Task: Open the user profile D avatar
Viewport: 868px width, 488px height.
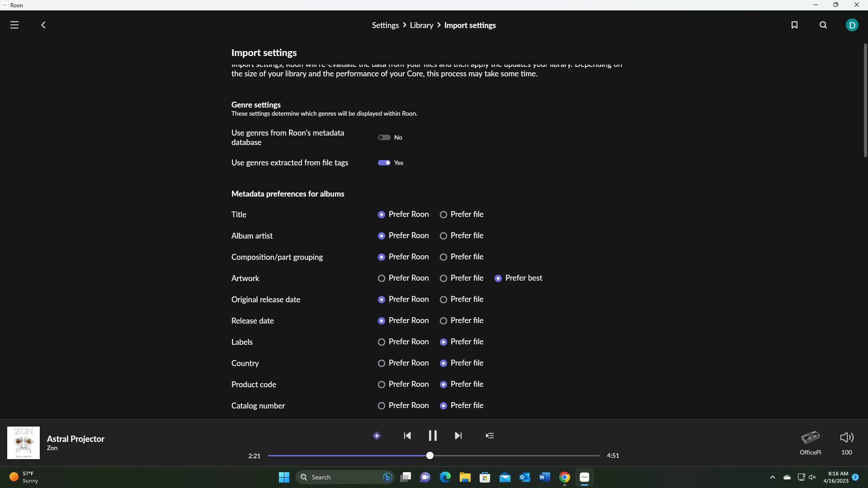Action: [x=852, y=25]
